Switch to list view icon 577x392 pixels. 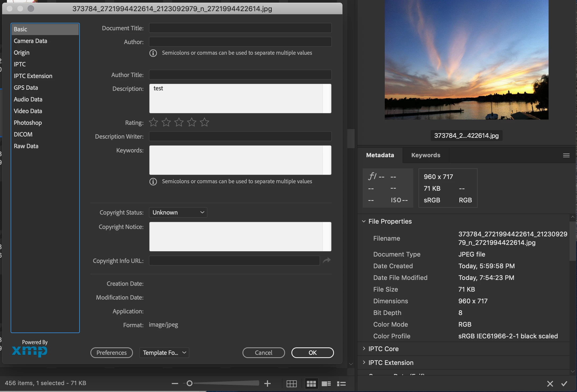(341, 384)
